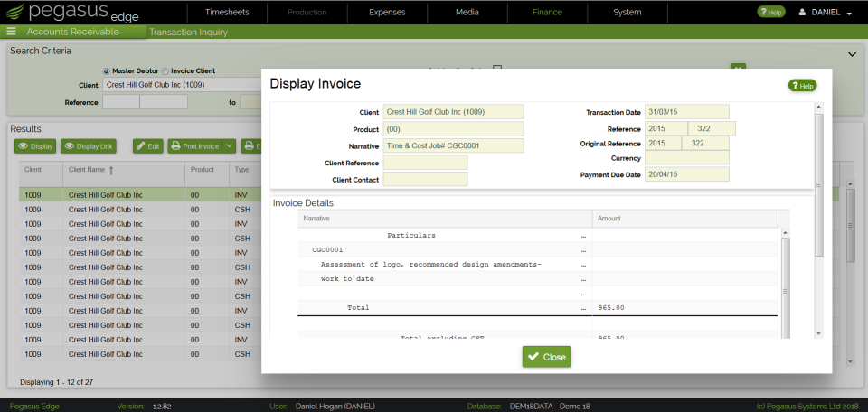868x412 pixels.
Task: Select the Invoice Client radio button
Action: pos(165,70)
